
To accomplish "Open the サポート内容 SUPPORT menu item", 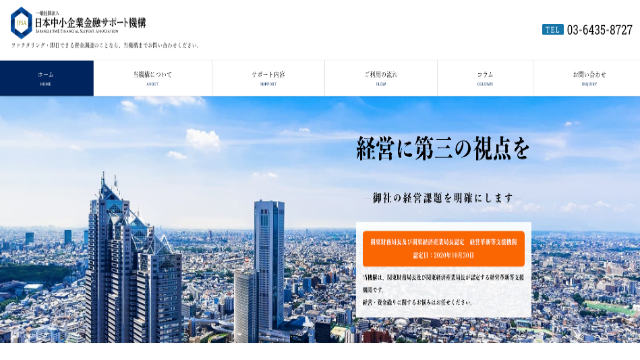I will (268, 78).
